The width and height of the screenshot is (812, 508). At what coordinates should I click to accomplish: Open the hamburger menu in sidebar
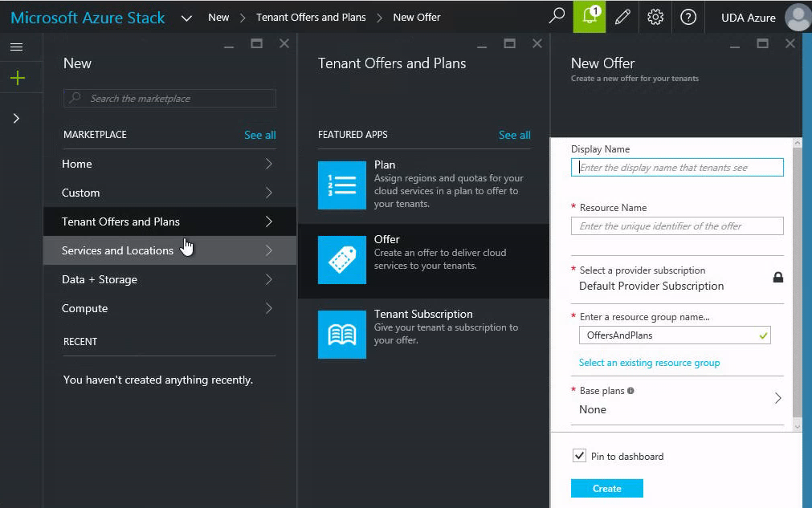click(x=17, y=47)
